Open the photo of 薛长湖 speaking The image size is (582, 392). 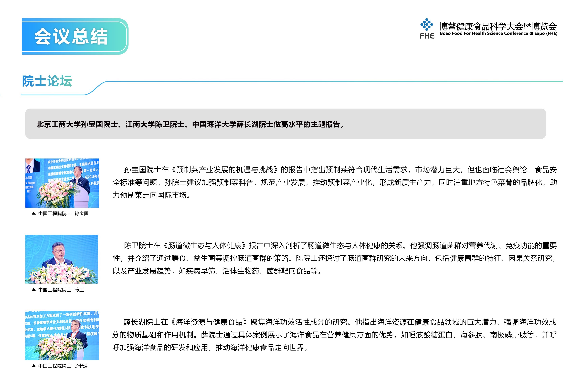tap(62, 335)
